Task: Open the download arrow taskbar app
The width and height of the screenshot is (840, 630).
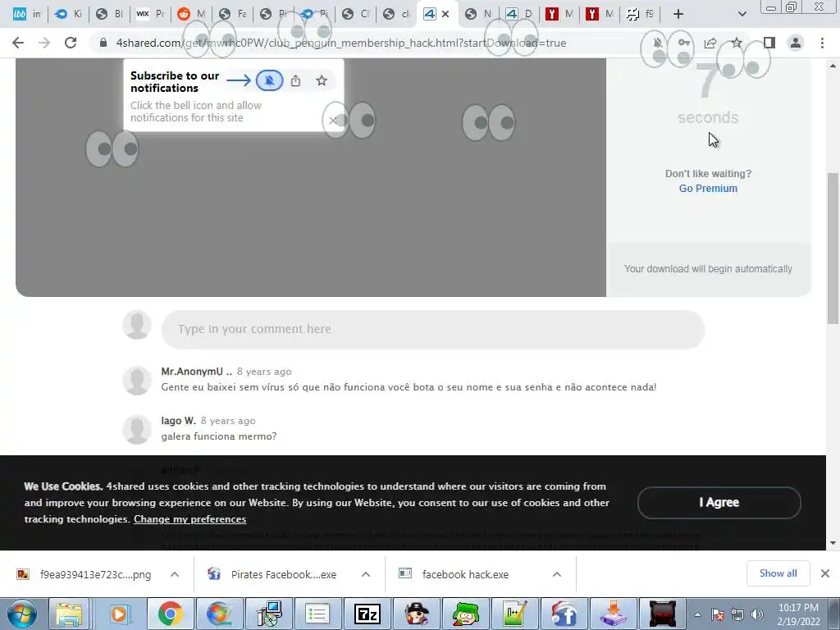Action: 613,614
